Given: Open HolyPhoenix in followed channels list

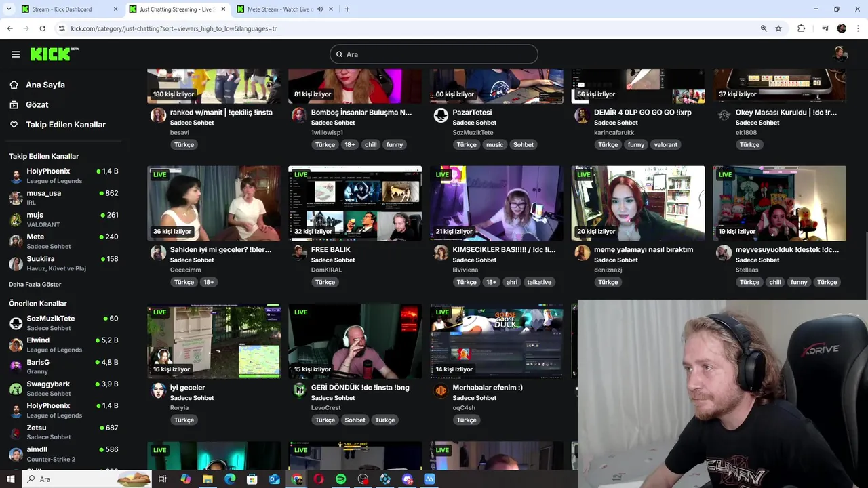Looking at the screenshot, I should [x=64, y=176].
